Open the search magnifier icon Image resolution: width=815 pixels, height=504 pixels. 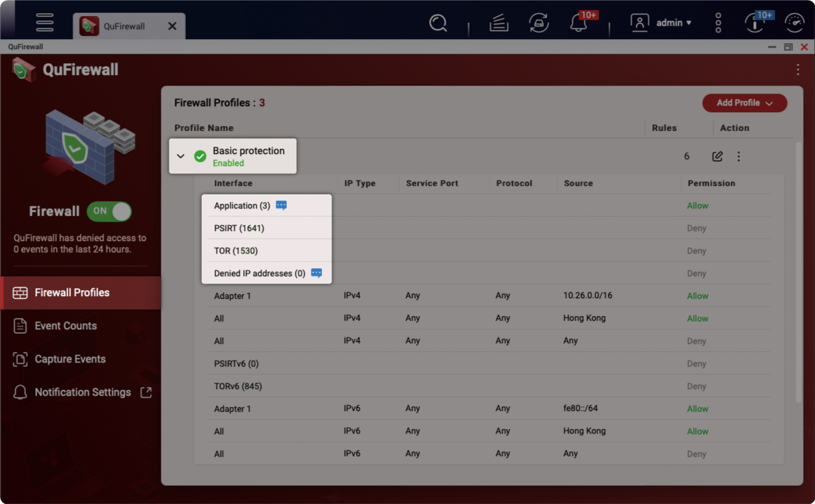438,23
